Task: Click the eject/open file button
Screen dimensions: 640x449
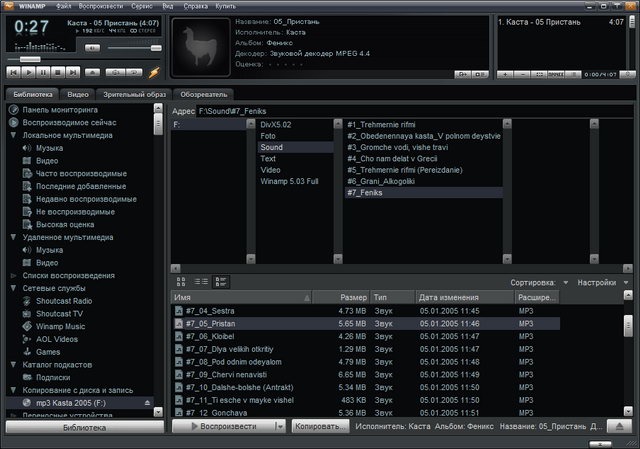Action: tap(92, 73)
